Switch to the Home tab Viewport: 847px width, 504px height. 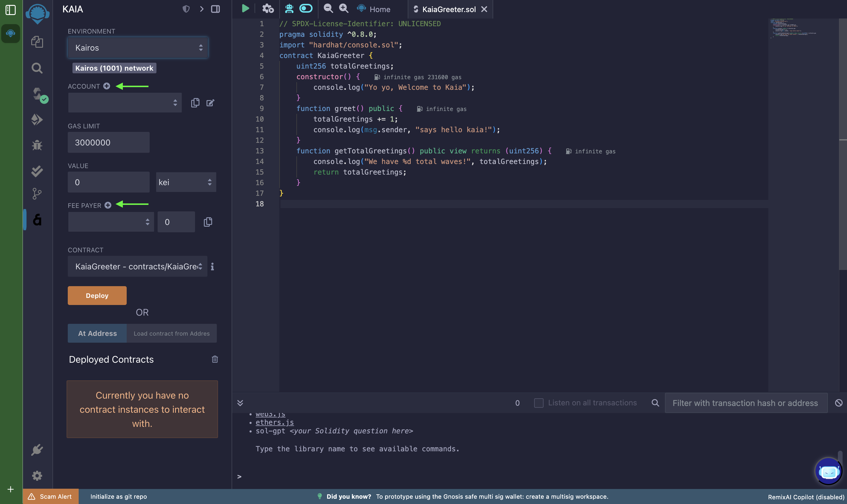coord(374,9)
